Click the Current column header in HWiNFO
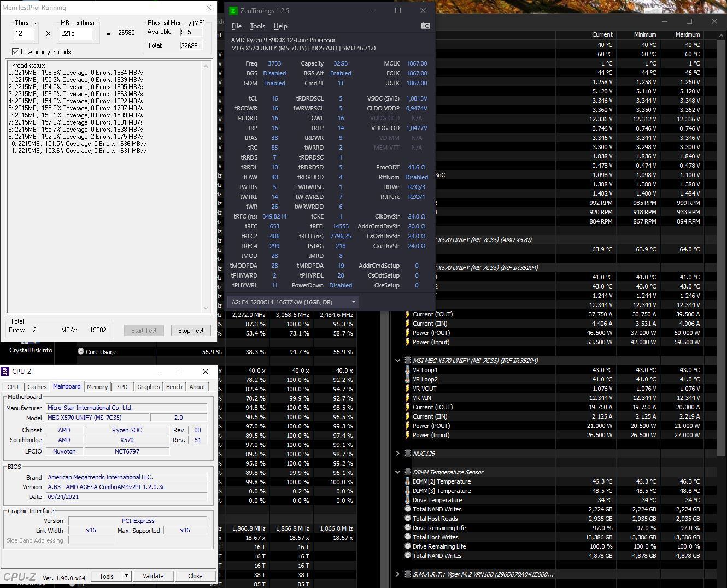This screenshot has height=588, width=727. click(602, 34)
